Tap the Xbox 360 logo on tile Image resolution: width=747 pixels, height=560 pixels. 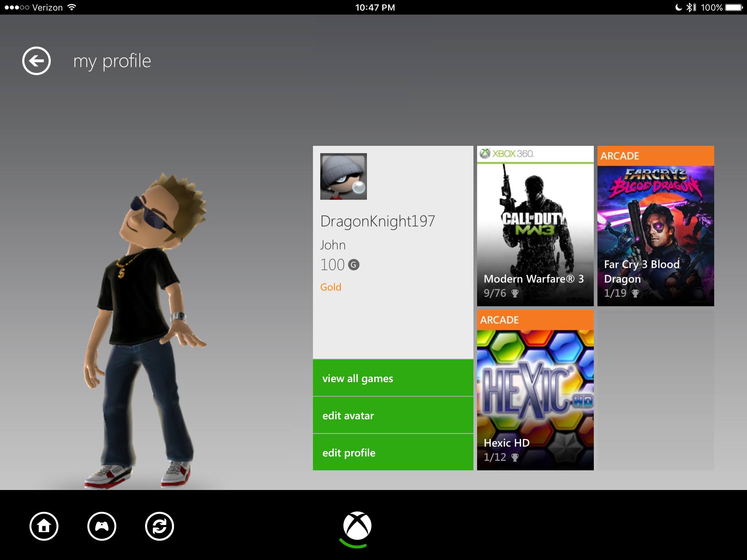(x=507, y=153)
